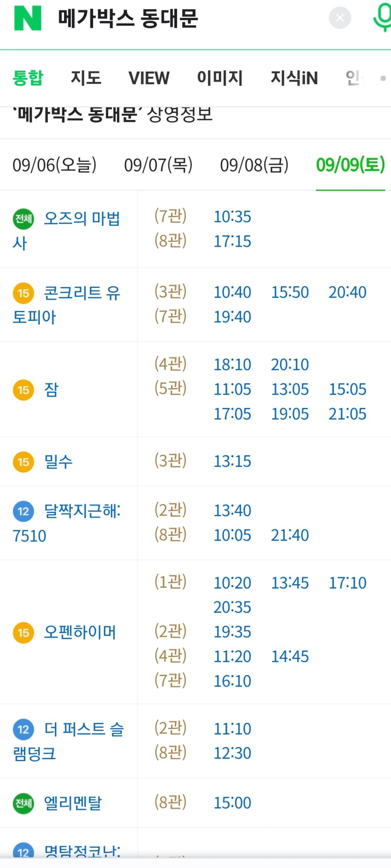
Task: Book the 20:35 오펜하이머 showing
Action: click(232, 607)
